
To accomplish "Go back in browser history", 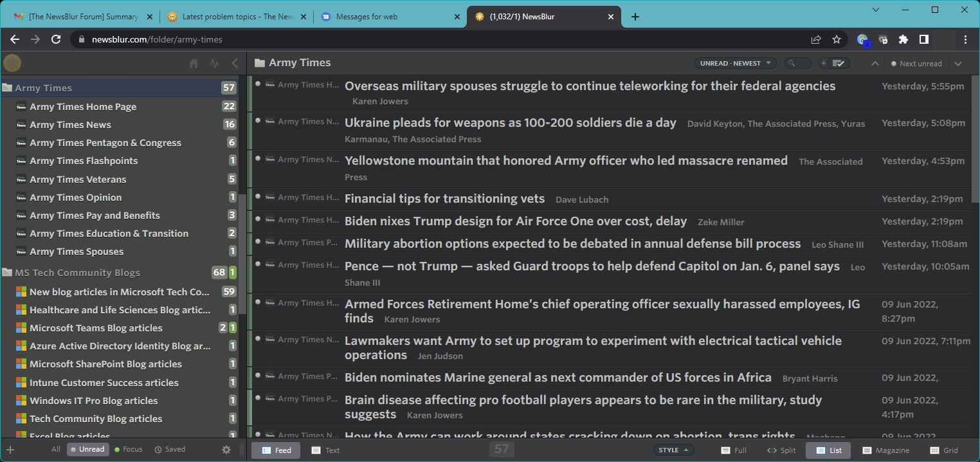I will point(15,39).
